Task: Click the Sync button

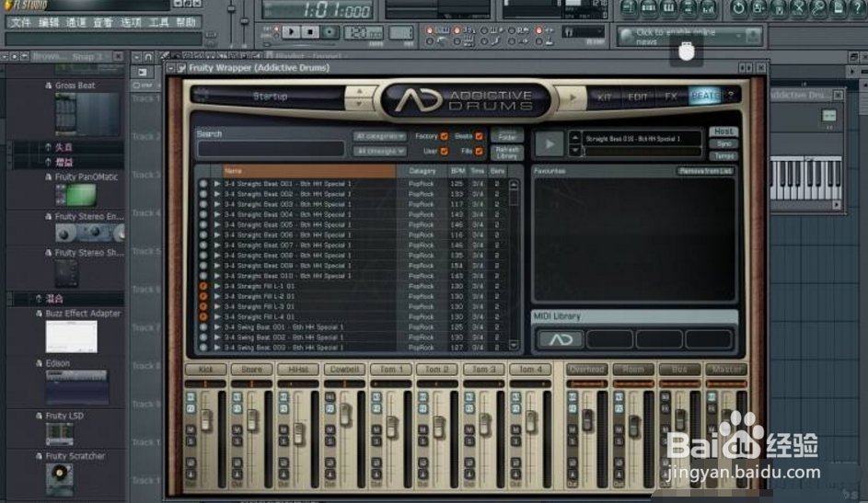Action: (723, 143)
